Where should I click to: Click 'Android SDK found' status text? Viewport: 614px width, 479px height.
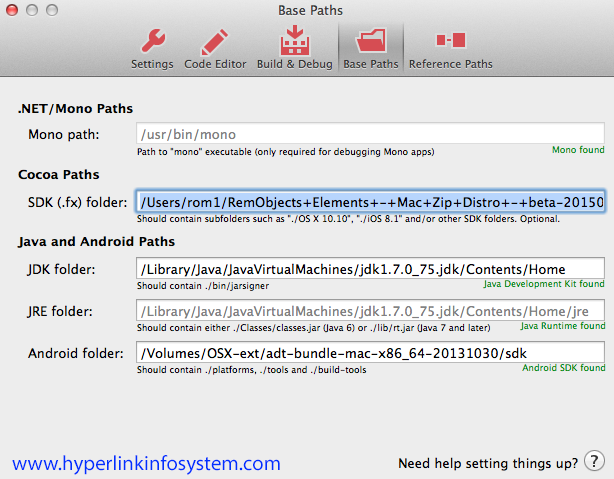(x=563, y=368)
